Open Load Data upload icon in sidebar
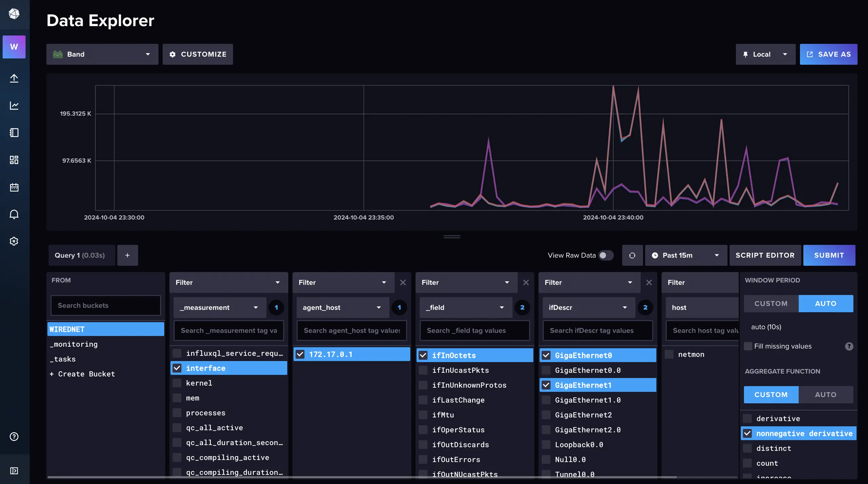 [x=14, y=78]
